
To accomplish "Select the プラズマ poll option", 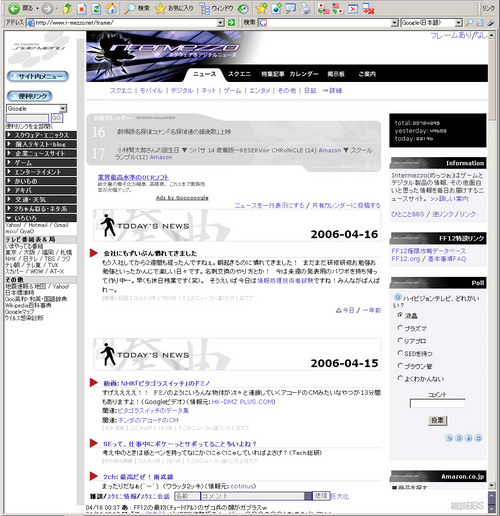I will 400,328.
